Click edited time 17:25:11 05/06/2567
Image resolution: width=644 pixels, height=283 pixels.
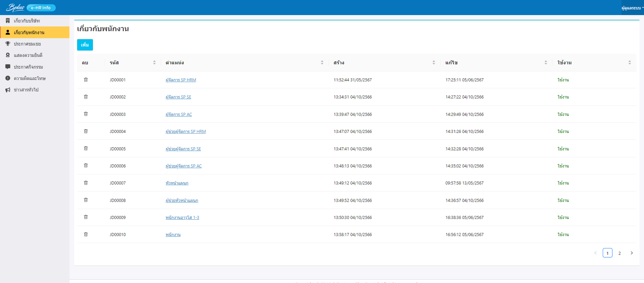pyautogui.click(x=464, y=80)
